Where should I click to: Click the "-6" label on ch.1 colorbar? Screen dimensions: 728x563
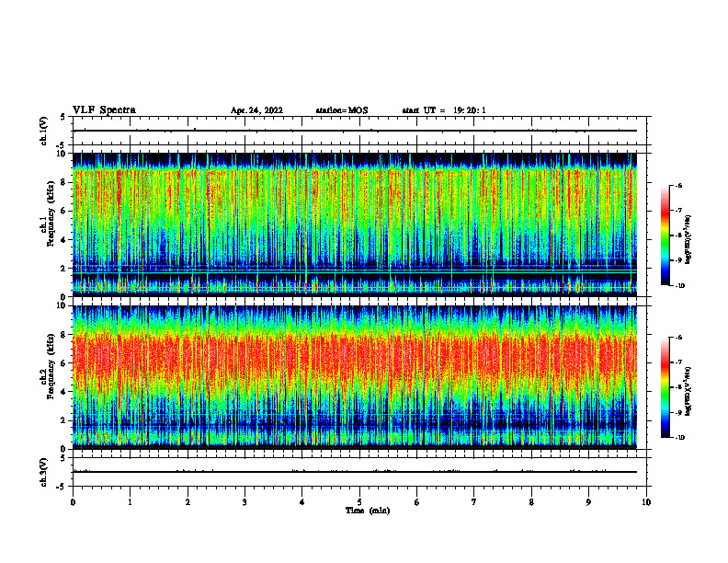tap(678, 186)
